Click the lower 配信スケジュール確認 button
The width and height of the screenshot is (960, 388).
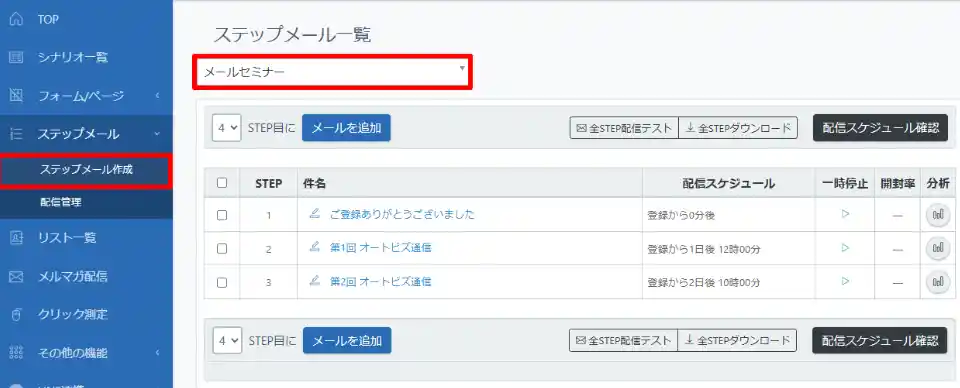point(880,340)
